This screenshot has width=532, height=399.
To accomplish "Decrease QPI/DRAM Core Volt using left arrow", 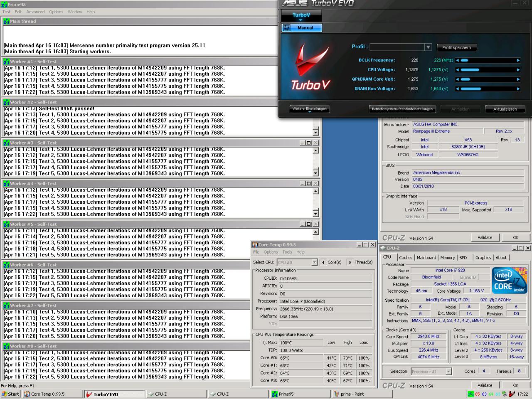I will click(458, 79).
